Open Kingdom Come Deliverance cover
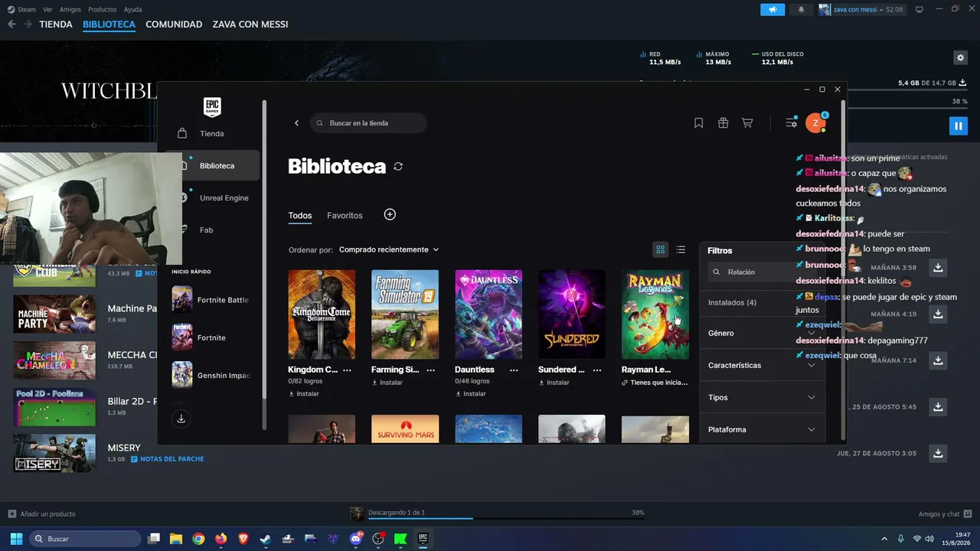This screenshot has height=551, width=980. [x=322, y=315]
